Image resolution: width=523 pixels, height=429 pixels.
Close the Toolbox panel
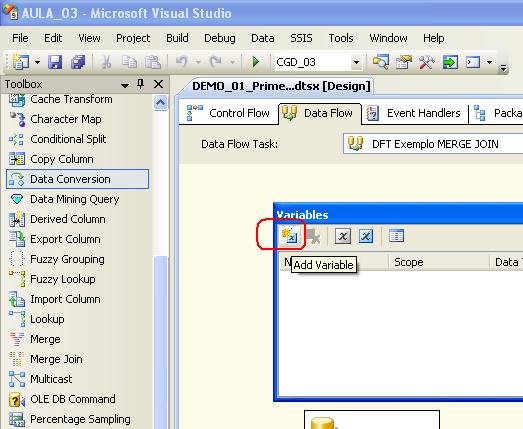click(158, 84)
